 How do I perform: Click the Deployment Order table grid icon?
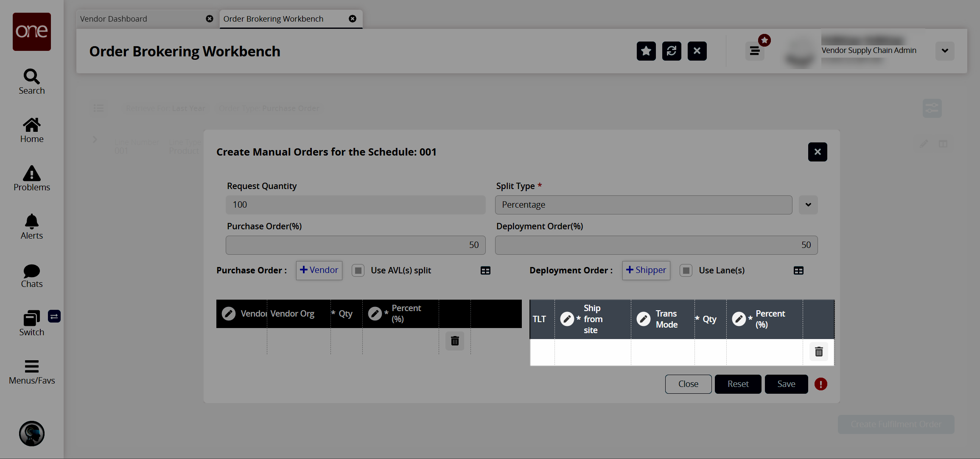coord(798,270)
